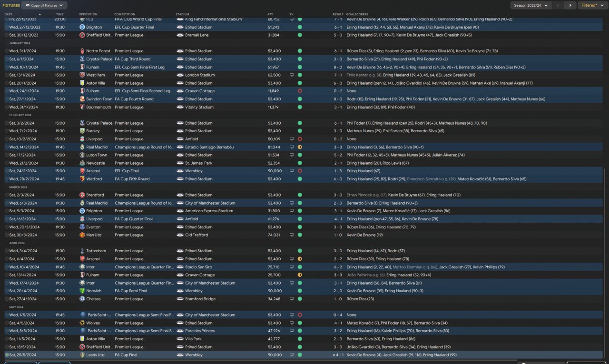Click the Brentford club badge
609x364 pixels.
(x=82, y=195)
